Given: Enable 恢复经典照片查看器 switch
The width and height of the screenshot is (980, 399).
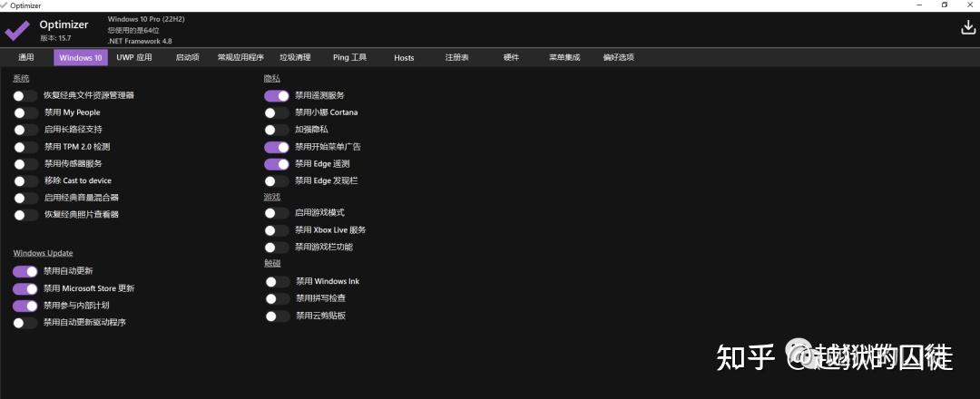Looking at the screenshot, I should click(25, 214).
